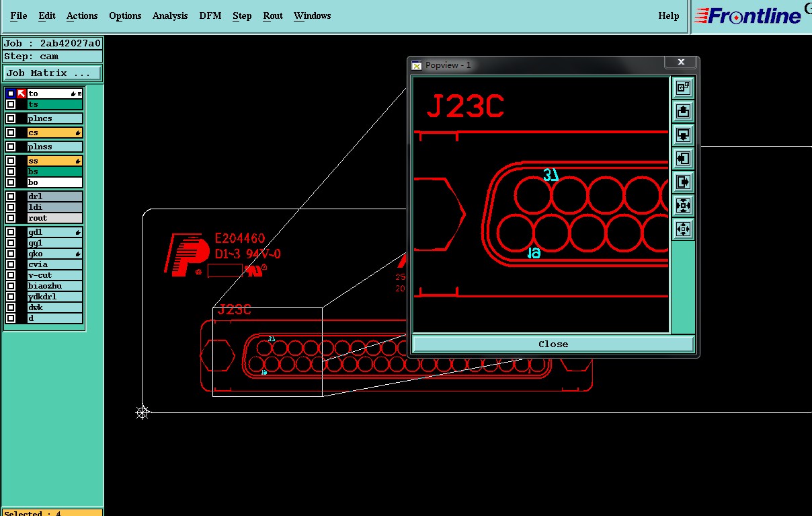Open the File menu
Viewport: 812px width, 516px height.
[x=19, y=15]
